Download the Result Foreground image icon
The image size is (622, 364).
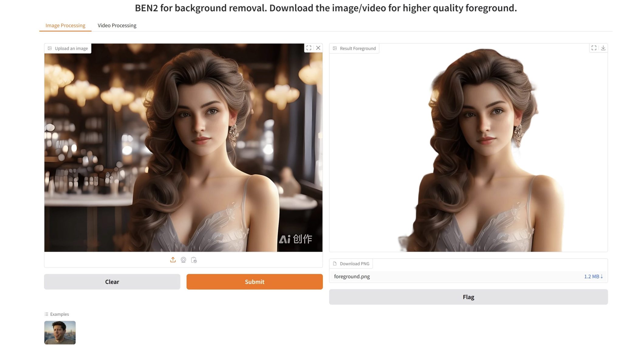tap(603, 48)
